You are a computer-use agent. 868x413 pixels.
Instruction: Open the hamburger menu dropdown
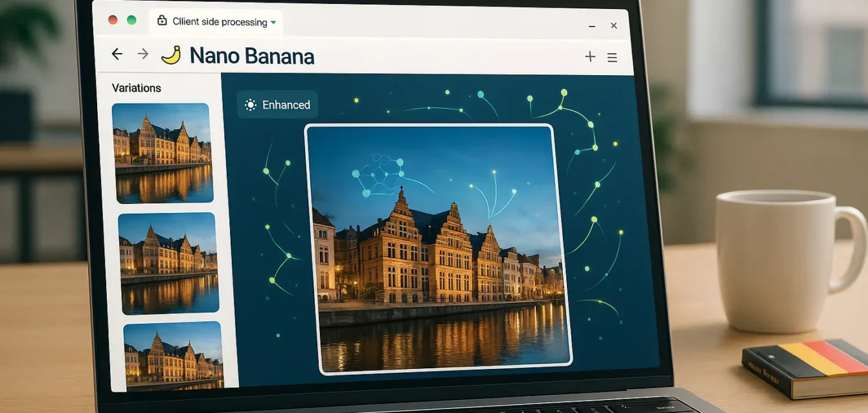click(612, 57)
